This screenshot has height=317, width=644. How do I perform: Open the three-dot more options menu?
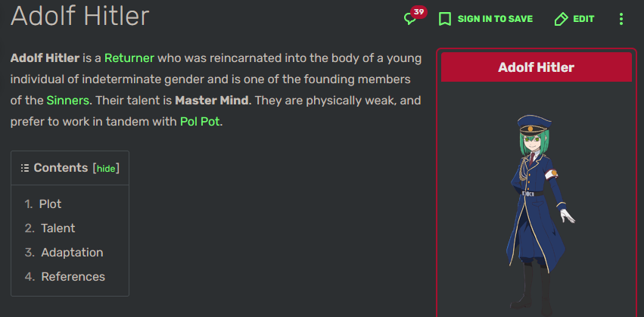tap(621, 19)
